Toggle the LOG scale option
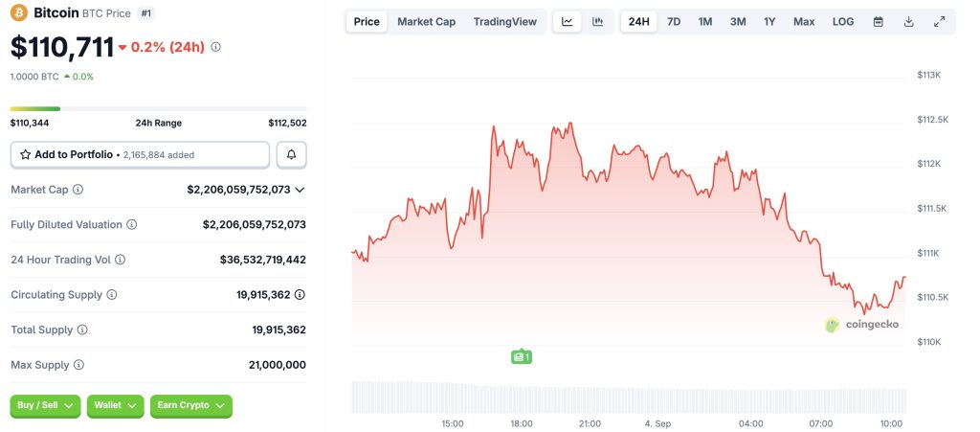The height and width of the screenshot is (432, 980). click(843, 22)
